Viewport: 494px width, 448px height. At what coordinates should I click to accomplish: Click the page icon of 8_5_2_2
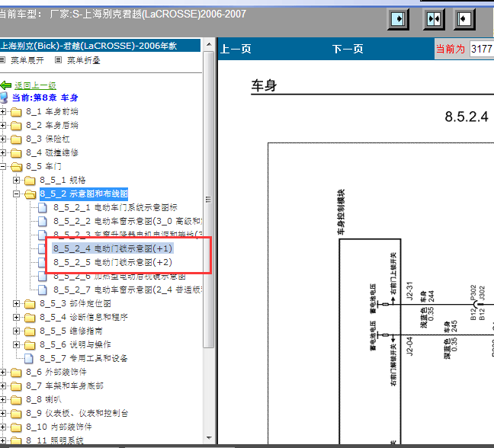point(43,222)
